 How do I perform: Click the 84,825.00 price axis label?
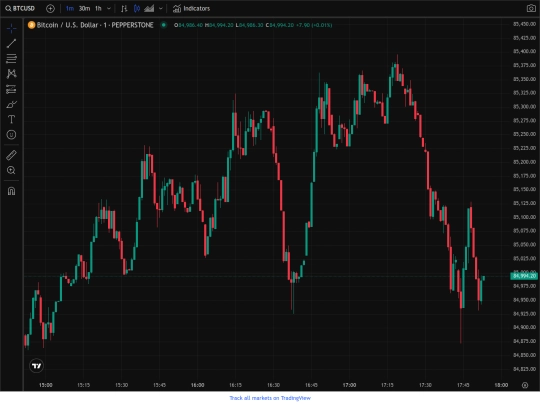pos(525,369)
